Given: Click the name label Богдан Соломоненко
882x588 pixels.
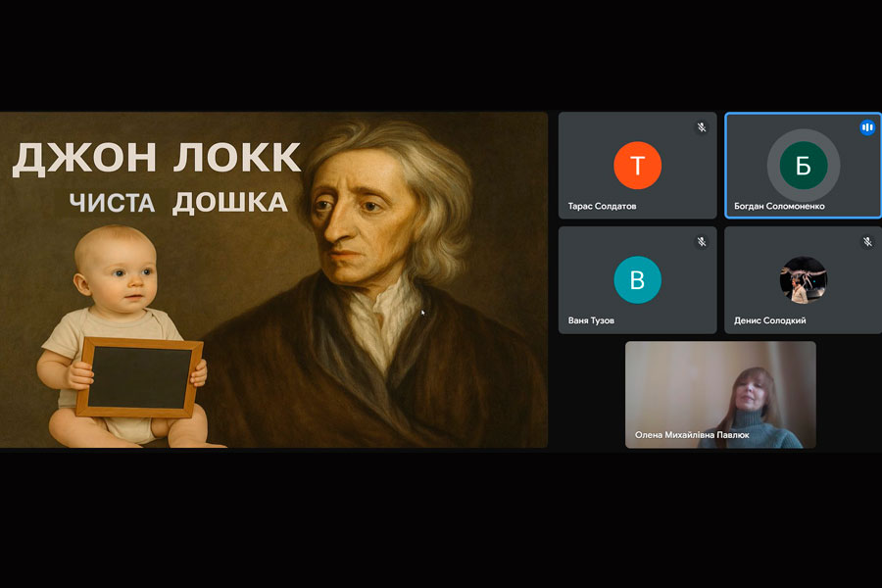Looking at the screenshot, I should [x=779, y=206].
